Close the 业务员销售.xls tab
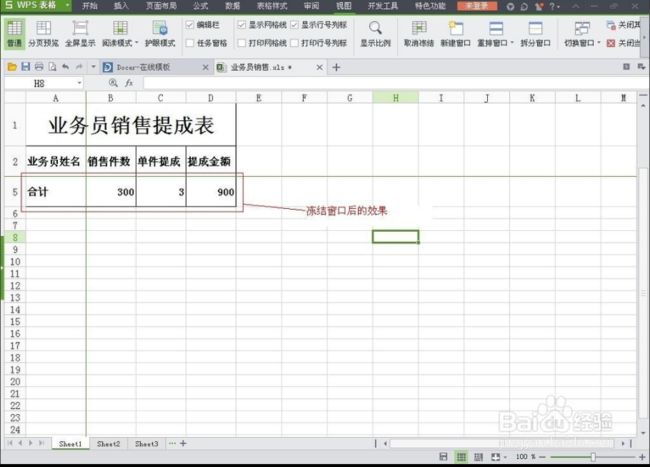Image resolution: width=650 pixels, height=467 pixels. 319,67
